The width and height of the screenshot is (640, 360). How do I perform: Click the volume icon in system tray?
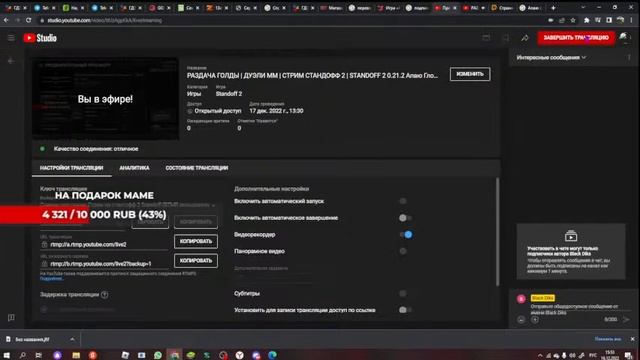coord(572,356)
